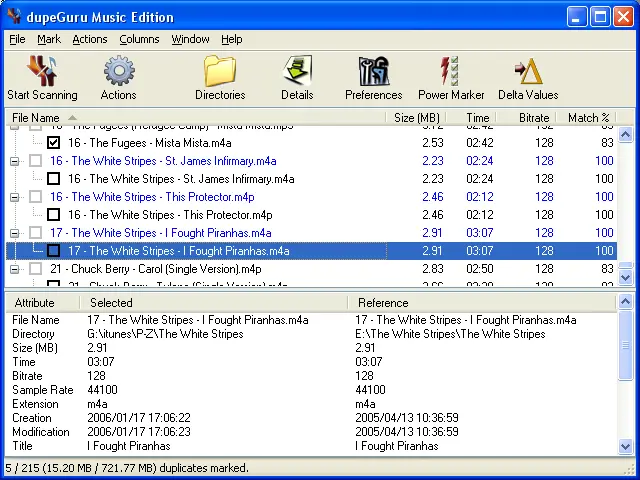This screenshot has height=480, width=640.
Task: Uncheck the Fugees Mista Mista.m4a checkbox
Action: point(54,143)
